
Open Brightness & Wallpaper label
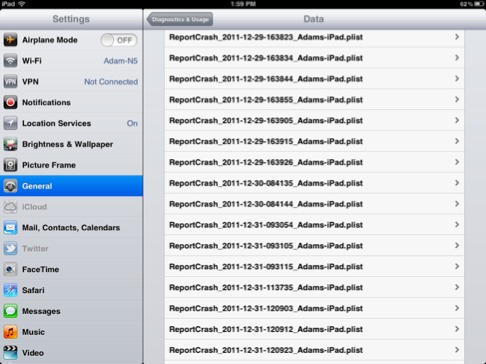click(68, 144)
